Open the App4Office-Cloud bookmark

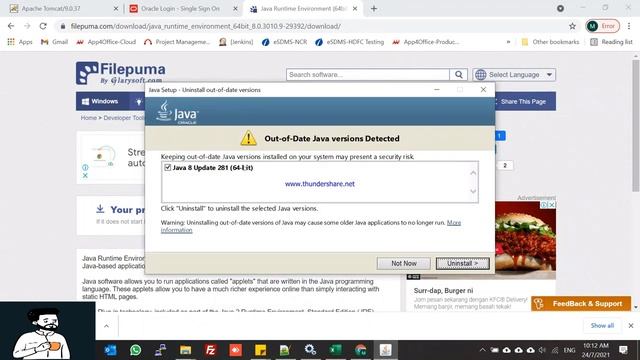point(106,42)
